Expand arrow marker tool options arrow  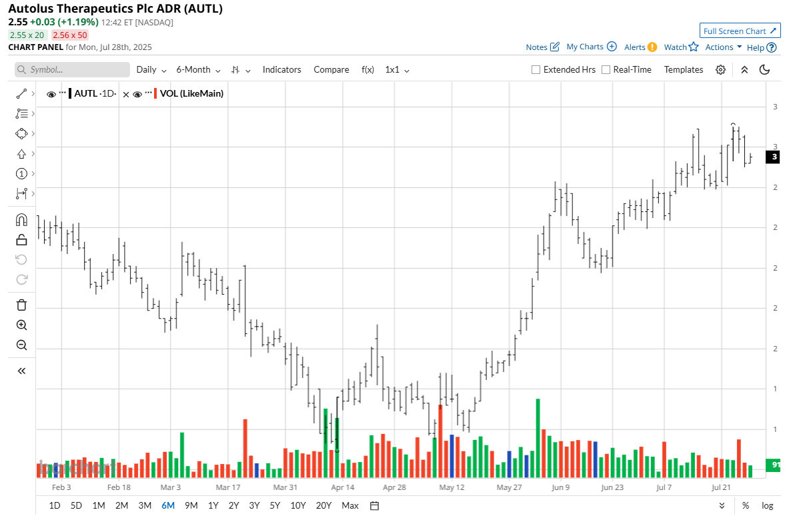click(x=33, y=154)
